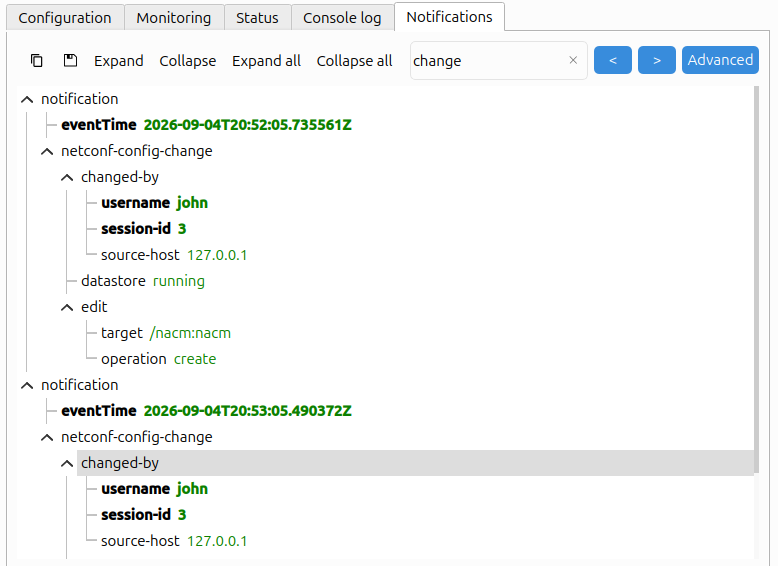
Task: Click the save floppy disk icon
Action: [70, 61]
